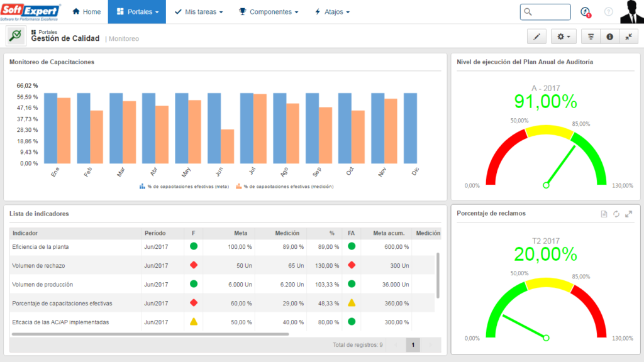Open the portal information icon
Viewport: 644px width, 362px height.
[609, 36]
